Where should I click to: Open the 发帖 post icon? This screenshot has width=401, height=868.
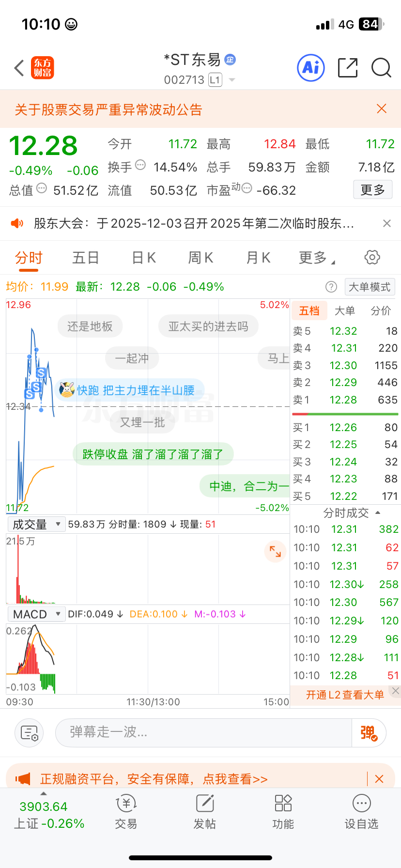[204, 812]
